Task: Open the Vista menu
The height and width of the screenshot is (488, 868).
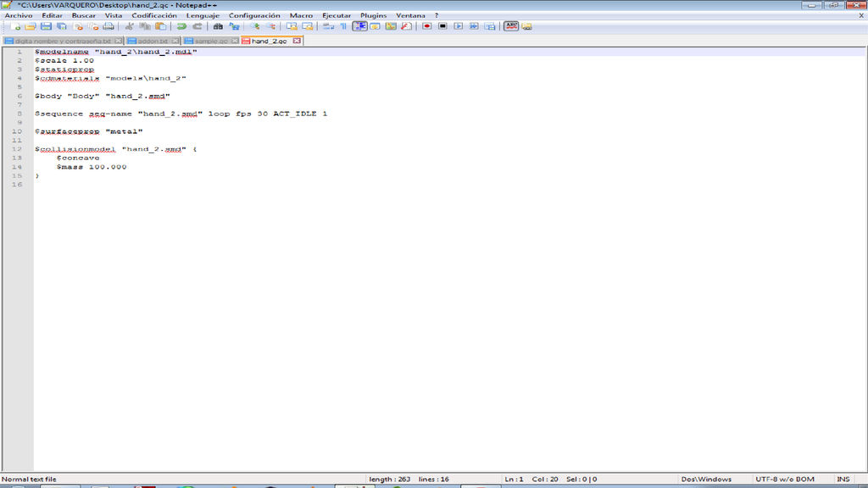Action: coord(114,15)
